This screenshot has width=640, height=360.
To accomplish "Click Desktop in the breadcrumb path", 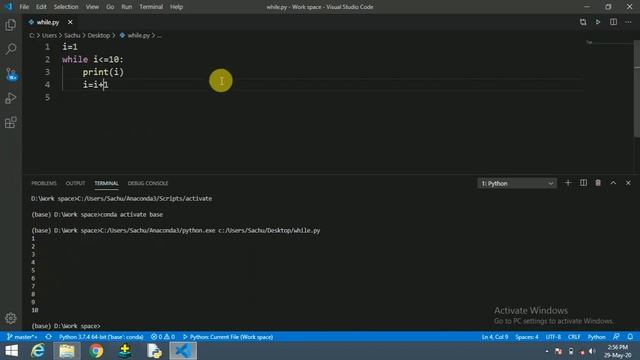I will (x=99, y=36).
